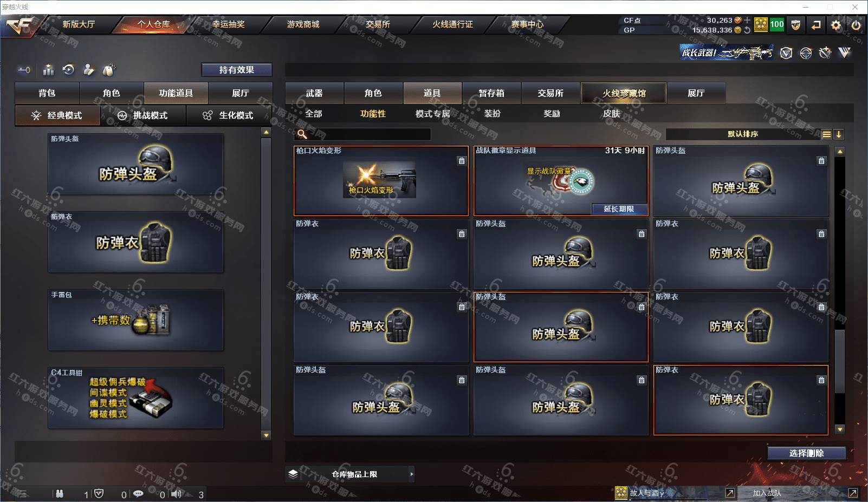The image size is (868, 502).
Task: Toggle list view layout icon beside 默认排序
Action: [x=827, y=134]
